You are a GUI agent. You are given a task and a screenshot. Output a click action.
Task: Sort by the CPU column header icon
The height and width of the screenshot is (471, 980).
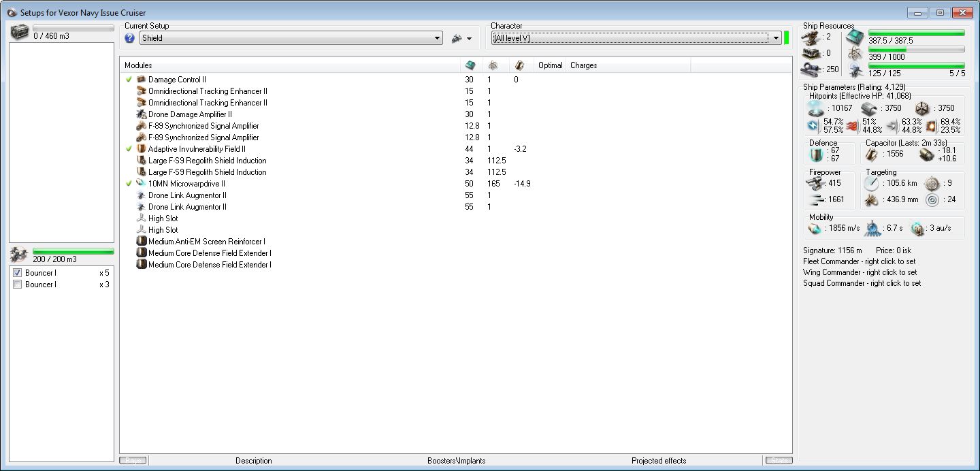470,65
